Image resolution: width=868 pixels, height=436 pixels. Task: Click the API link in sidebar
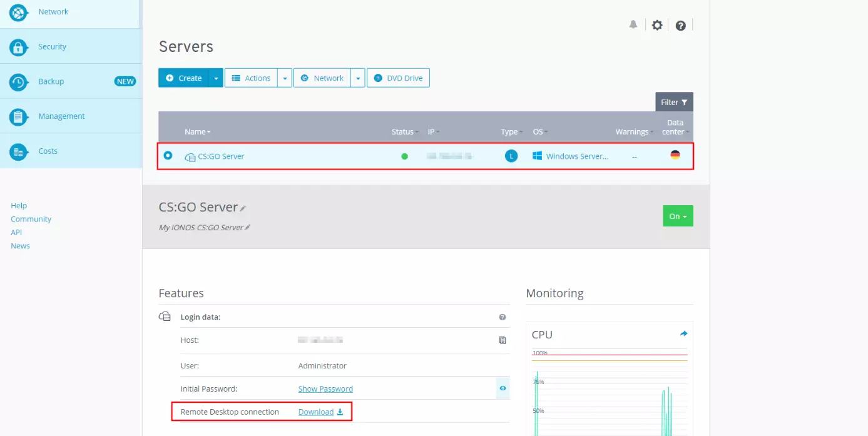click(16, 232)
